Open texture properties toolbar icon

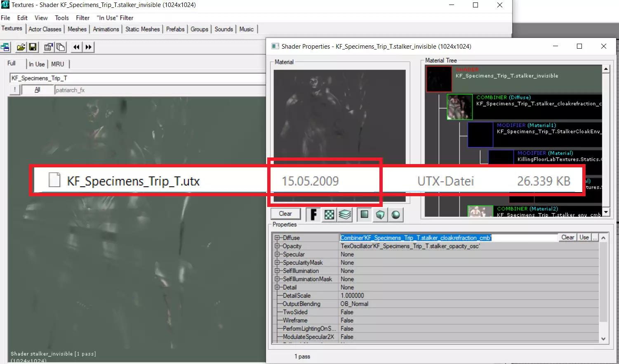[x=48, y=47]
